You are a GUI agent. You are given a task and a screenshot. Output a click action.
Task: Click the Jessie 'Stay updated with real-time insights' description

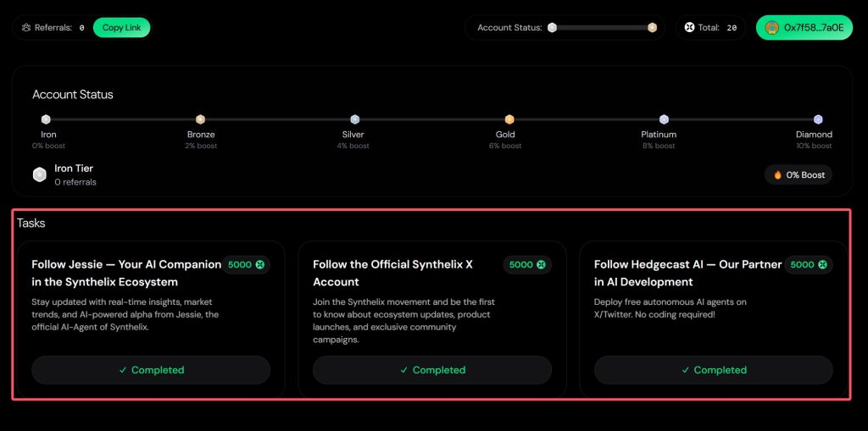coord(125,314)
